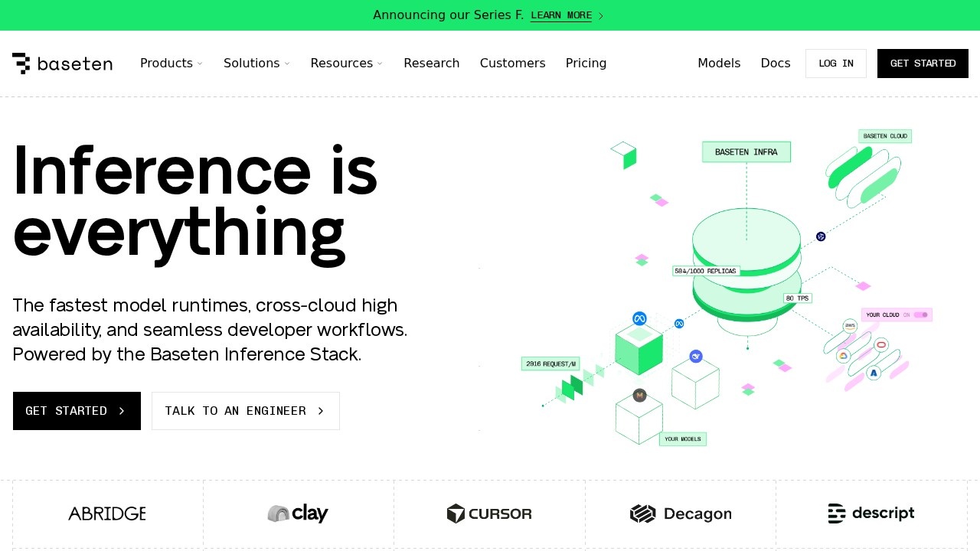Click GET STARTED in the header

click(x=923, y=64)
